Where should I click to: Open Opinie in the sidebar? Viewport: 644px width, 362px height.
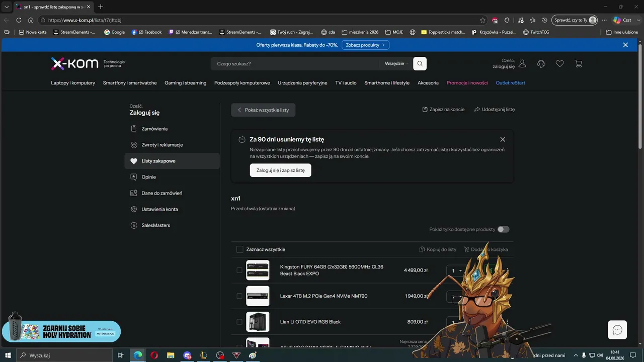click(148, 177)
